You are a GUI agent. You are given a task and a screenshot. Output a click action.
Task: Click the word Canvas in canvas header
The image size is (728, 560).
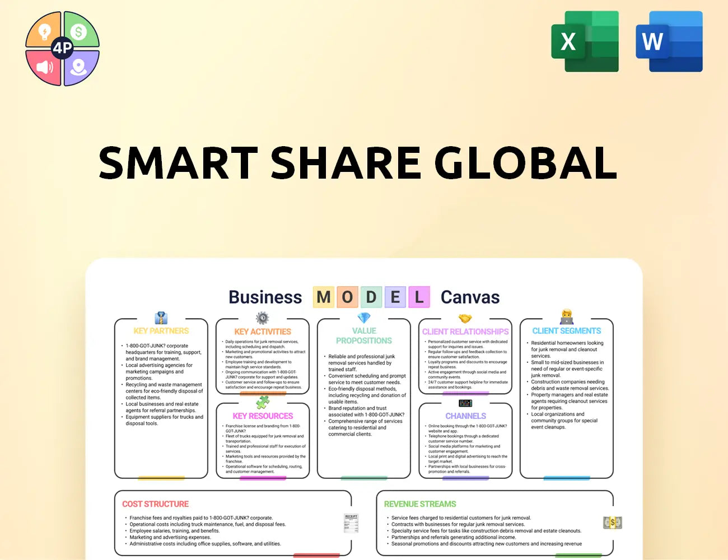(470, 297)
